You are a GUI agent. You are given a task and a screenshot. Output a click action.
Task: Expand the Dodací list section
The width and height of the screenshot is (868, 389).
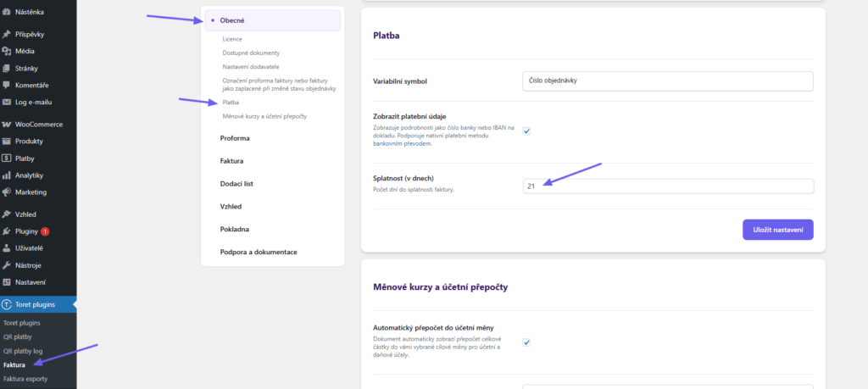point(237,183)
